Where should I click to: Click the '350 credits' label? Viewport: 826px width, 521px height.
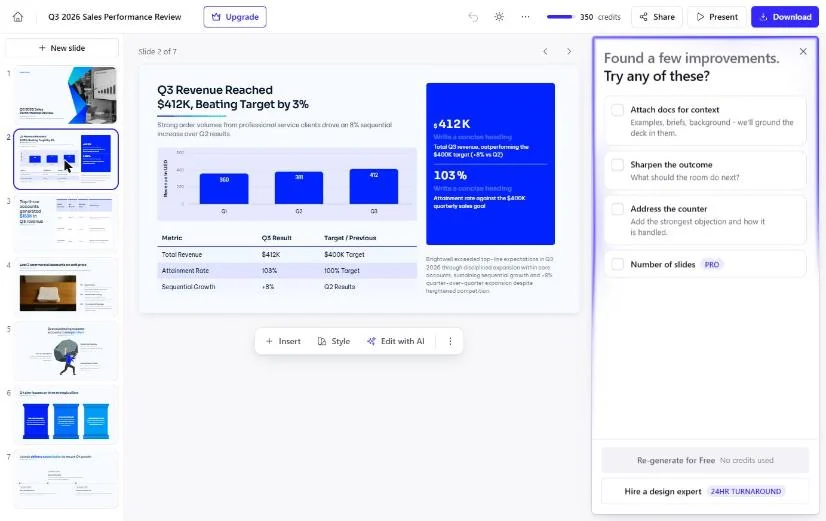pos(600,17)
